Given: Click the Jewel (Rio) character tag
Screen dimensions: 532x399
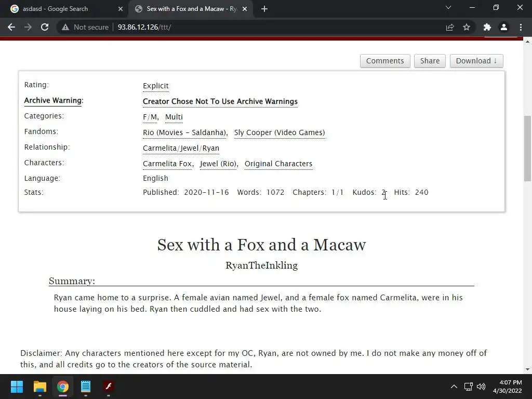Looking at the screenshot, I should [x=218, y=164].
